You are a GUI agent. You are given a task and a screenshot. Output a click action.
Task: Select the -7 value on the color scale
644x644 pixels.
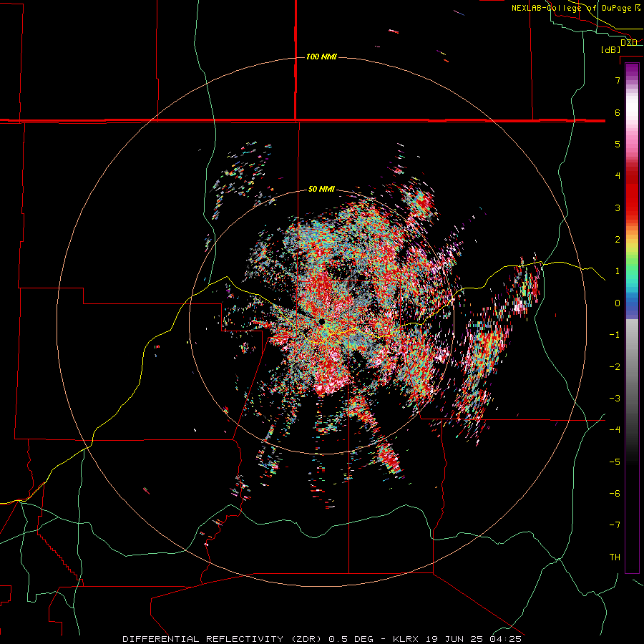point(615,525)
